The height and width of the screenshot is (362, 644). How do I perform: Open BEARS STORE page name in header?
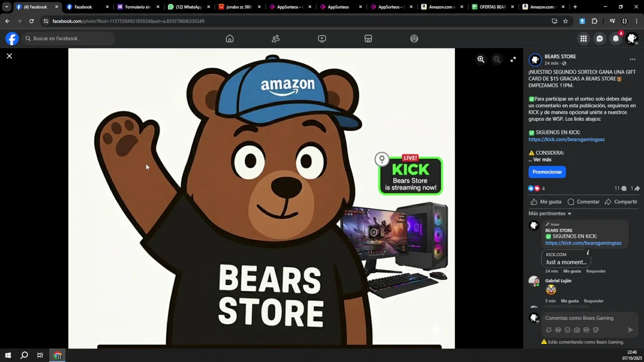click(x=560, y=56)
